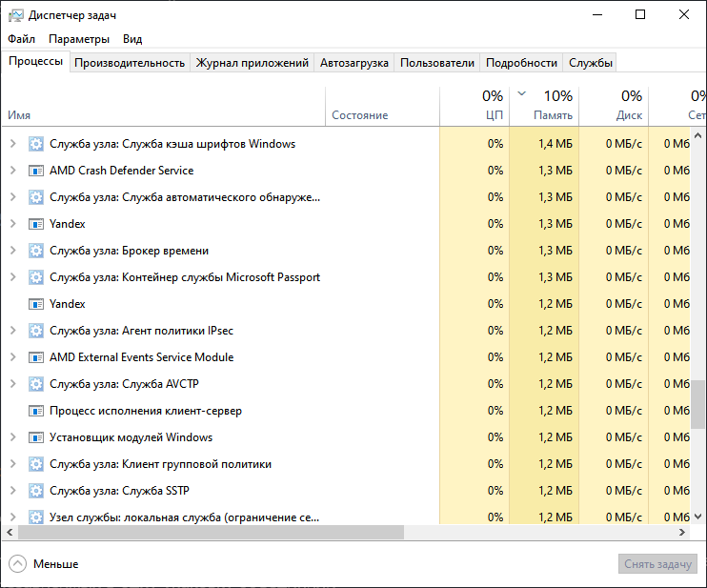Open the Параметры menu
Image resolution: width=707 pixels, height=588 pixels.
79,39
